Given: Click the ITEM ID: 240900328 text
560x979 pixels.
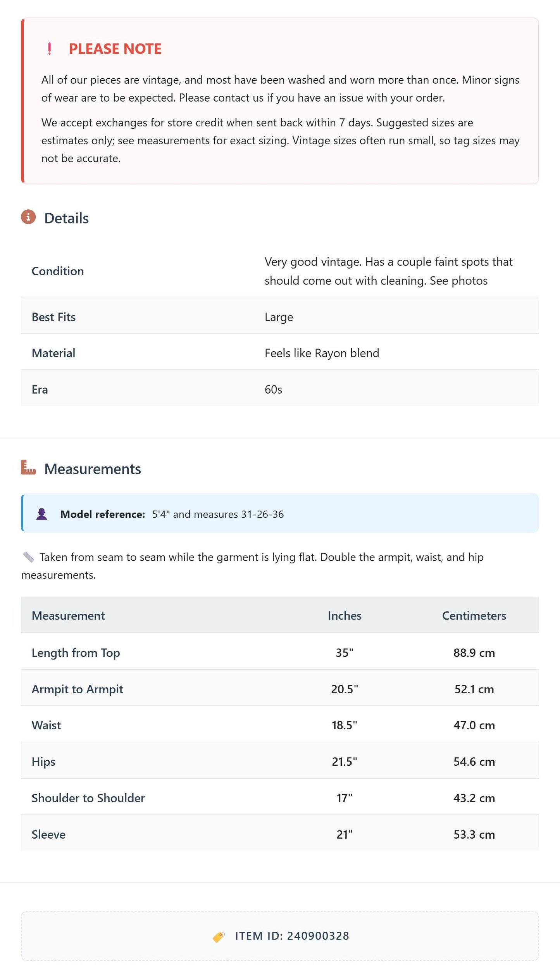Looking at the screenshot, I should (292, 936).
